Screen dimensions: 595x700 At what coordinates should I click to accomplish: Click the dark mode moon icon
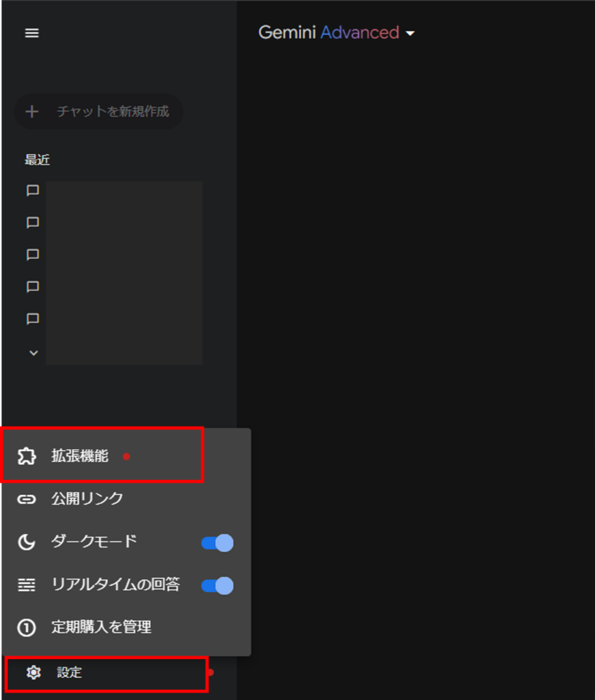pos(27,542)
